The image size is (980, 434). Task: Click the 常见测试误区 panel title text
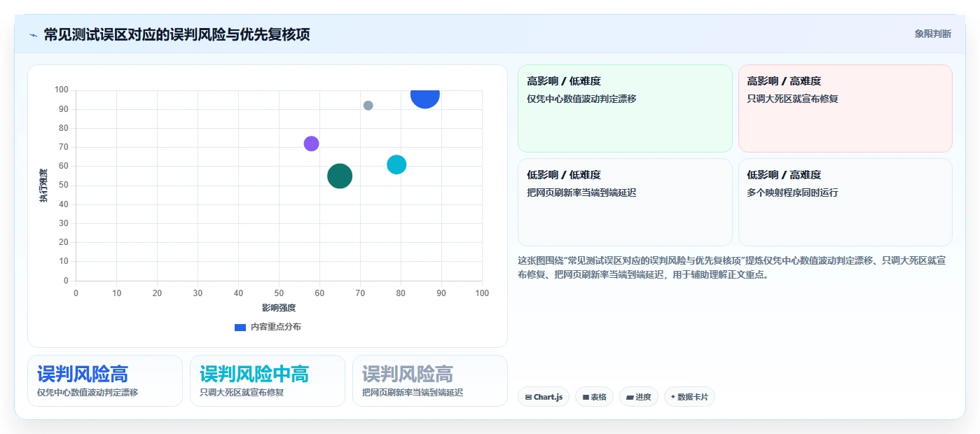(x=177, y=34)
